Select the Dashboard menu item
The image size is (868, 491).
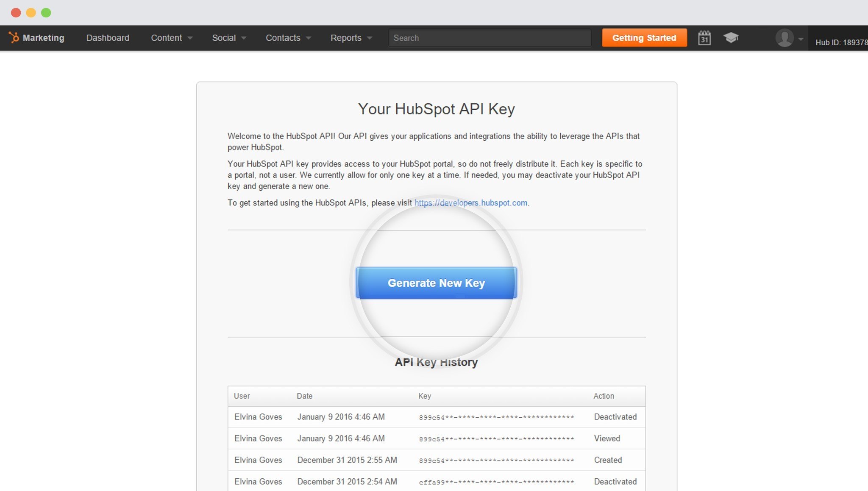pos(108,38)
